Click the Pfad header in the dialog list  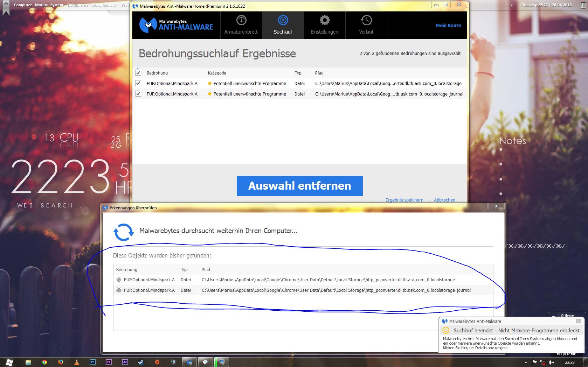(x=206, y=270)
